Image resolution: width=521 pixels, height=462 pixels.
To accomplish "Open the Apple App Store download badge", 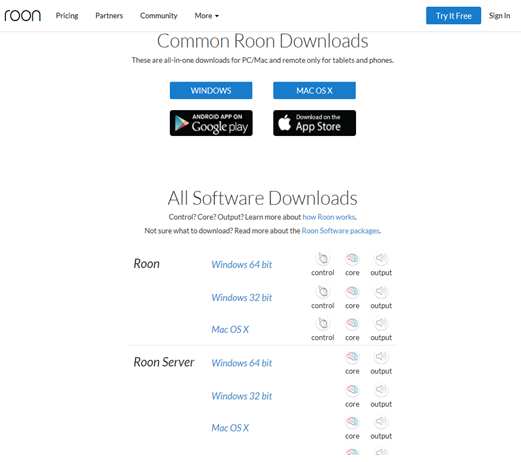I will coord(314,123).
